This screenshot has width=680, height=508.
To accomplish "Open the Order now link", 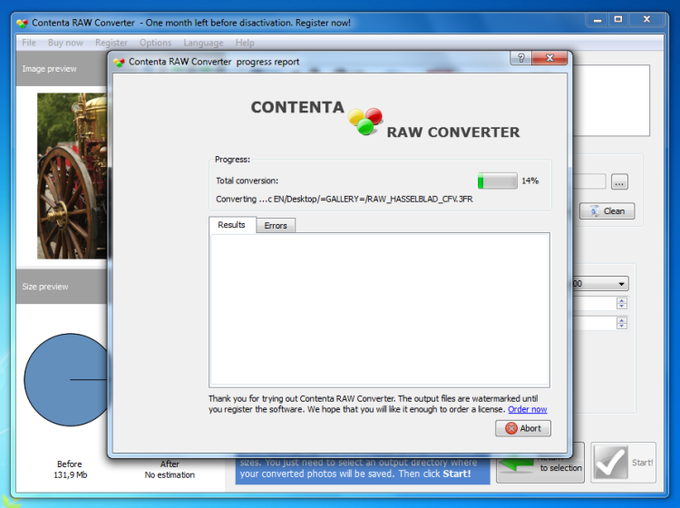I will [527, 409].
